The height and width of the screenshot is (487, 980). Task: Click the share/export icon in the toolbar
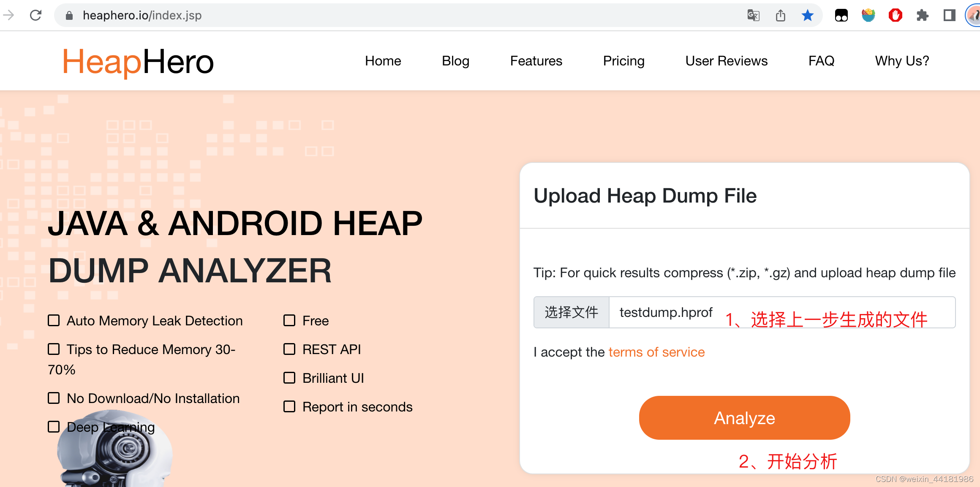point(781,15)
